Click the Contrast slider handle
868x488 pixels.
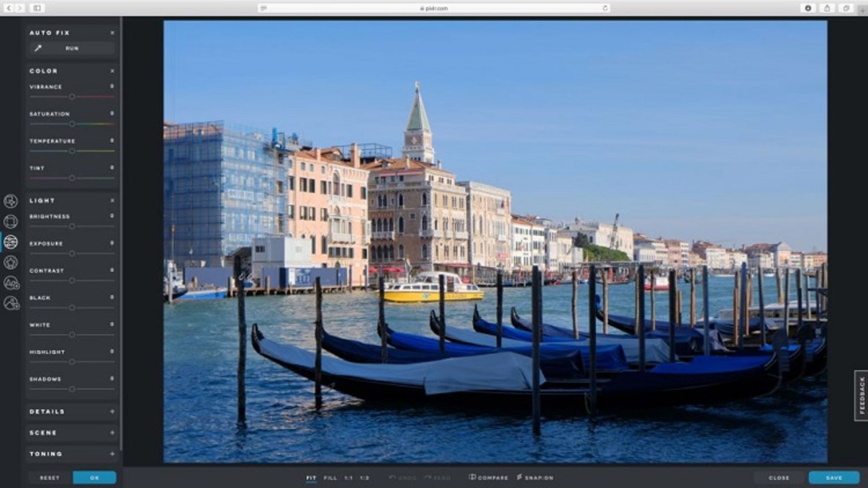click(72, 281)
